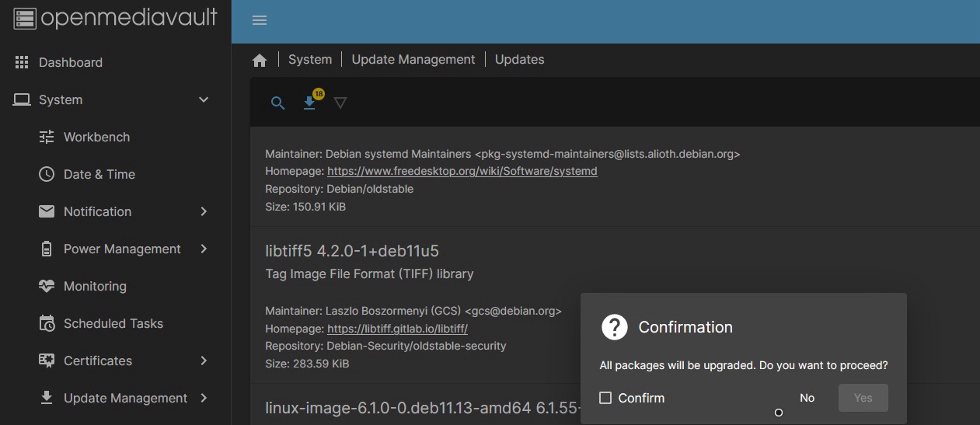980x425 pixels.
Task: Collapse the System menu chevron
Action: (204, 99)
